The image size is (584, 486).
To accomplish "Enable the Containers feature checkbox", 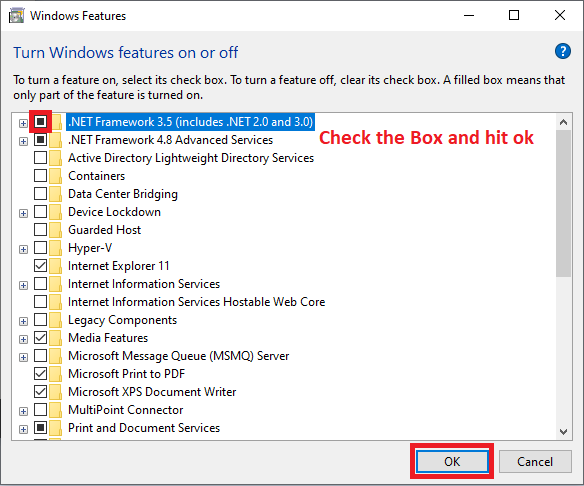I will tap(40, 175).
